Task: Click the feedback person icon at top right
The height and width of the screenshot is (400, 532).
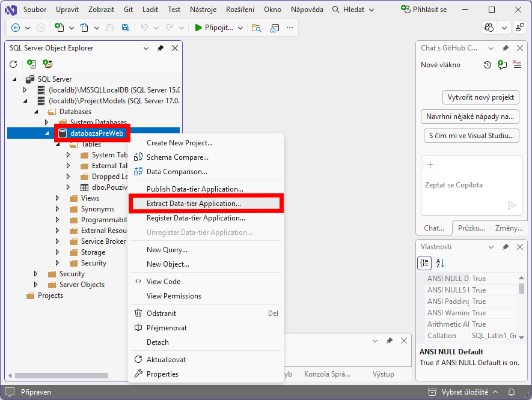Action: 520,28
